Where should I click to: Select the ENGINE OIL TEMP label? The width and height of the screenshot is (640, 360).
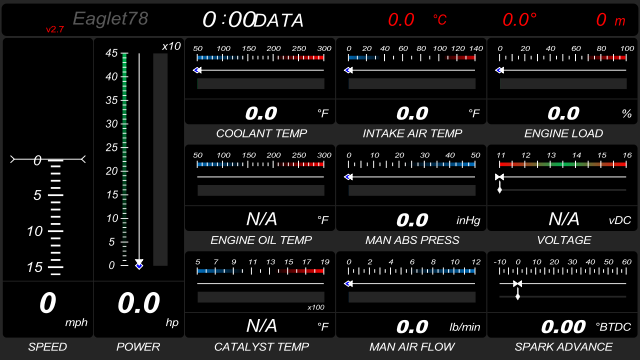pyautogui.click(x=261, y=240)
